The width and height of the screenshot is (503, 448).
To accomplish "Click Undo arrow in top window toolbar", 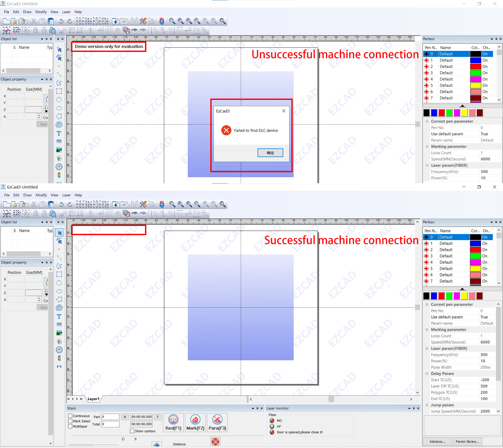I will (x=61, y=21).
